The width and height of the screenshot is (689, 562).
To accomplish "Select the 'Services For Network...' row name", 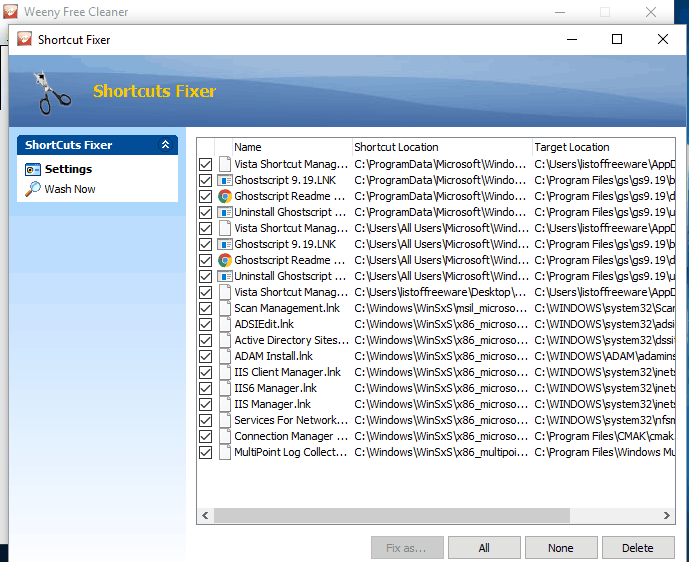I will (291, 420).
